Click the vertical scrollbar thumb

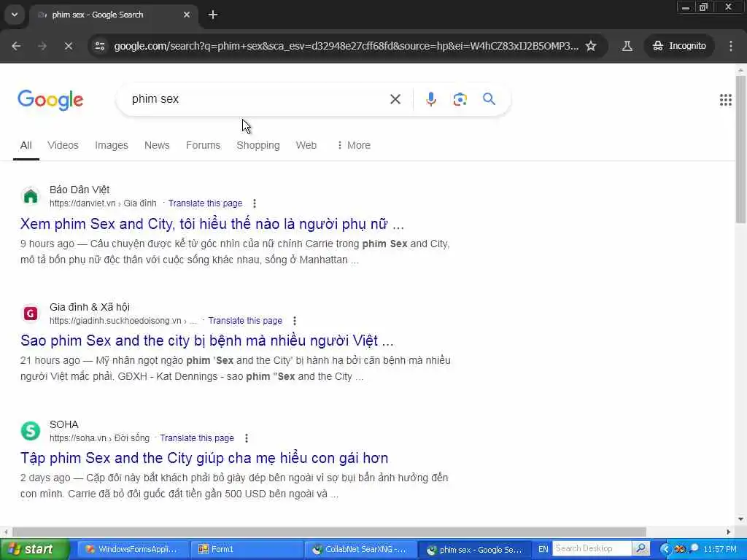(x=740, y=149)
